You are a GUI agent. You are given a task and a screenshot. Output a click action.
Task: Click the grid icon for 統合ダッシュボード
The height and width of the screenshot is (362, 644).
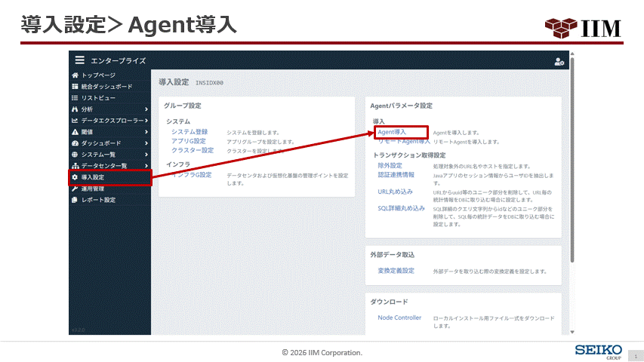[x=75, y=87]
